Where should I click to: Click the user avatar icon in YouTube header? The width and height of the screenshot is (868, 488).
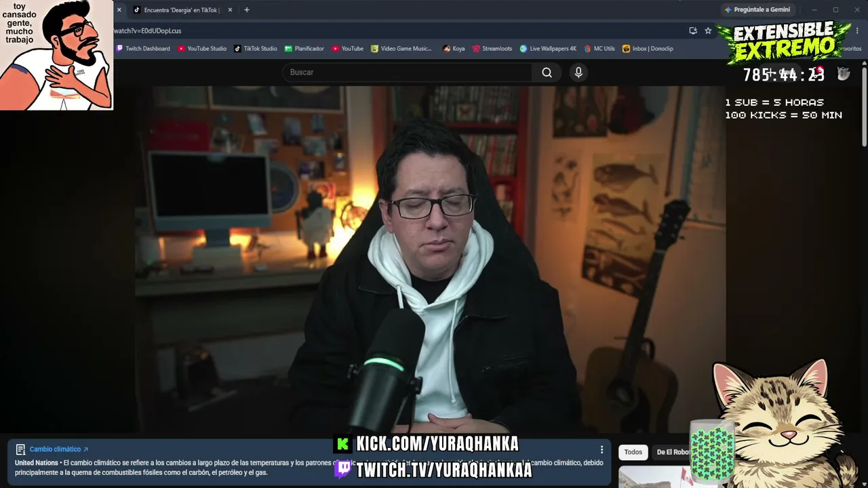pos(844,74)
